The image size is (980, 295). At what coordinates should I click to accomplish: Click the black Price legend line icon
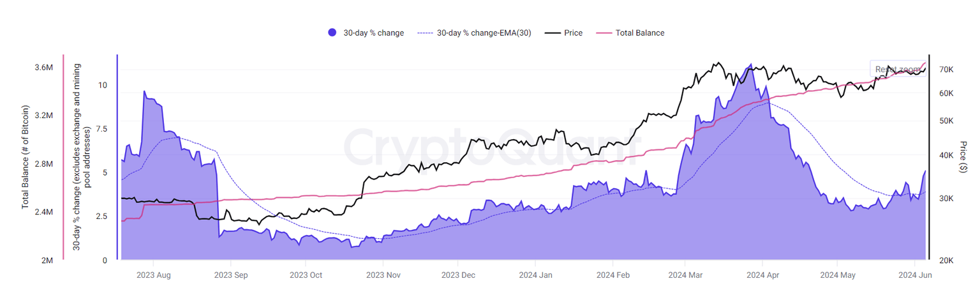[553, 33]
